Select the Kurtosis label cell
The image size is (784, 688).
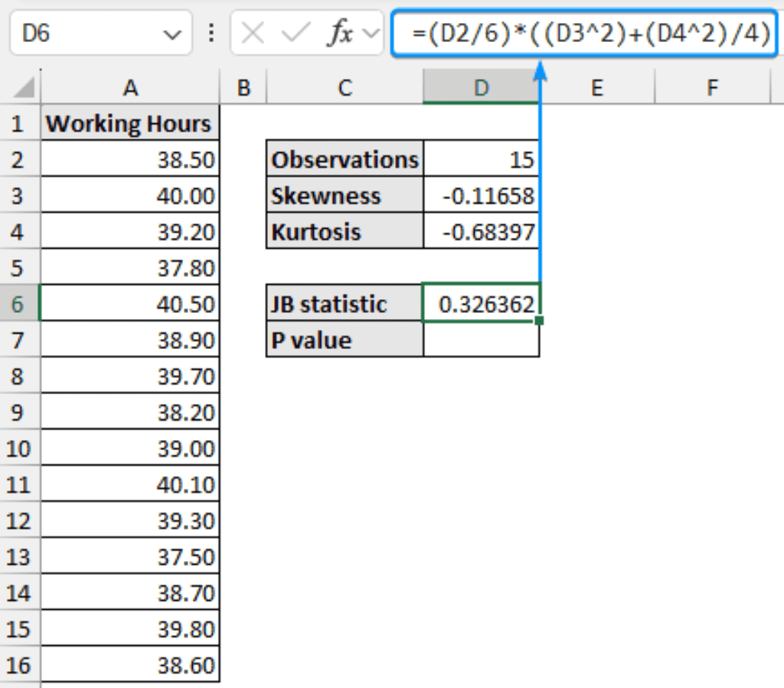(x=345, y=232)
